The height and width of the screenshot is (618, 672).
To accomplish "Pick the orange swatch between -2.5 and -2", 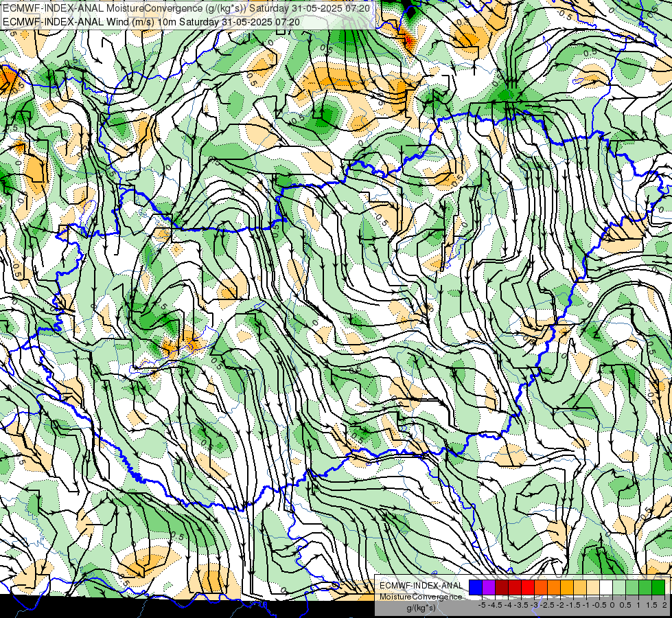I will 554,587.
